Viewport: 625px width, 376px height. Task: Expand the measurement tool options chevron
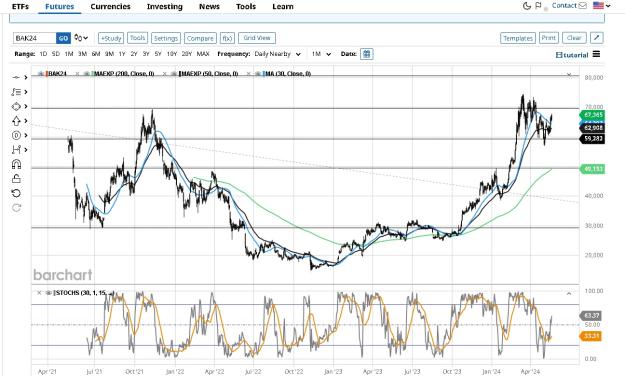point(26,150)
